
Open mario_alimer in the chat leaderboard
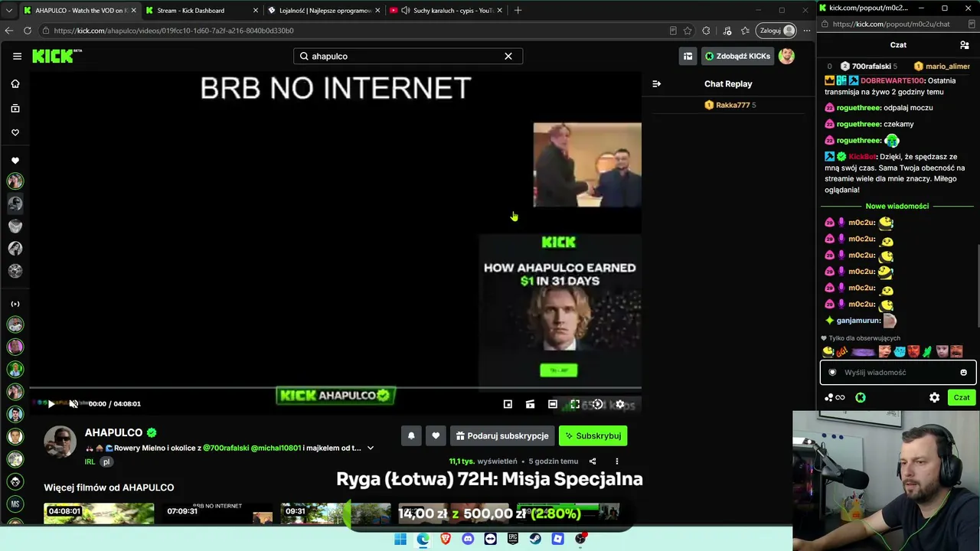[942, 67]
